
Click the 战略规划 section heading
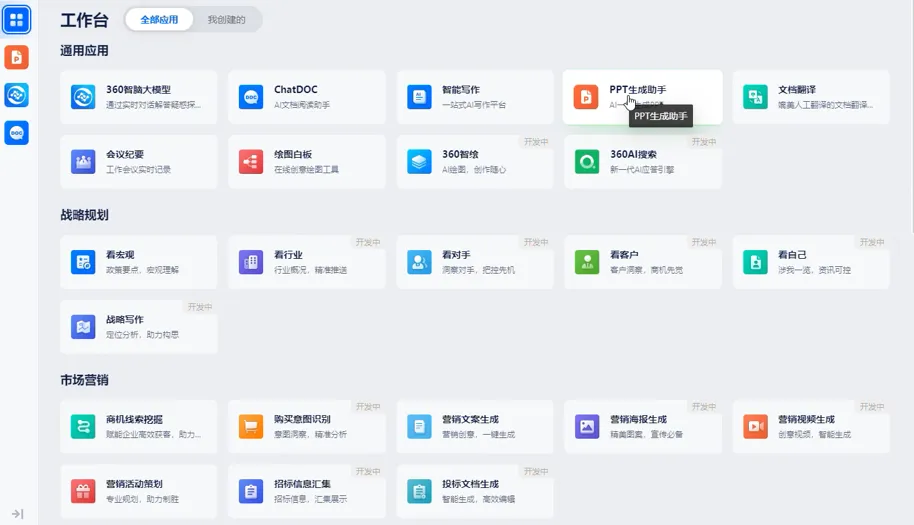pos(84,215)
